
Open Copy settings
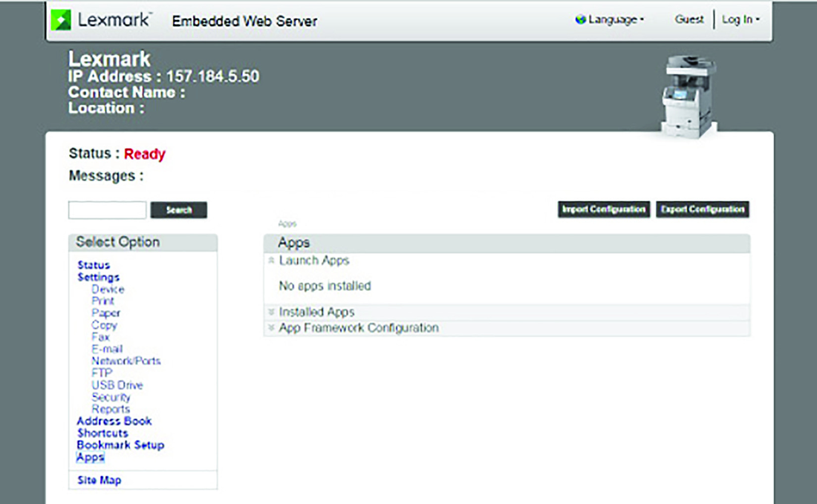[x=104, y=325]
